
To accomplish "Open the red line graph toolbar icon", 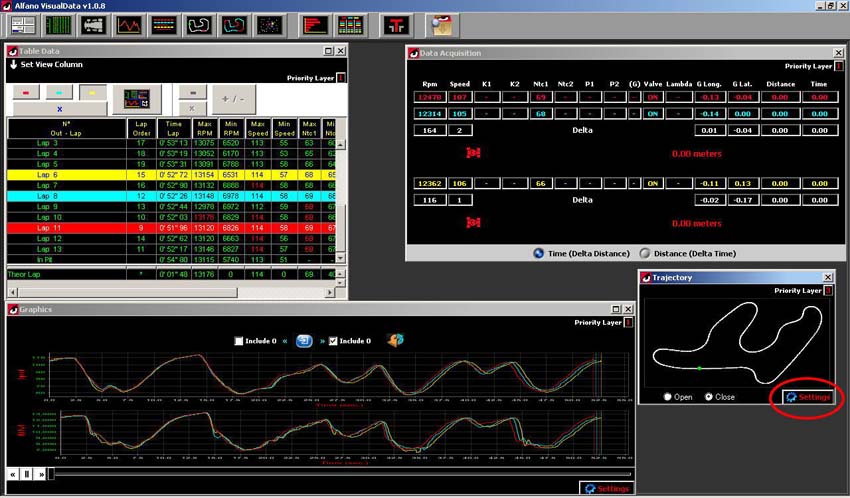I will click(129, 25).
